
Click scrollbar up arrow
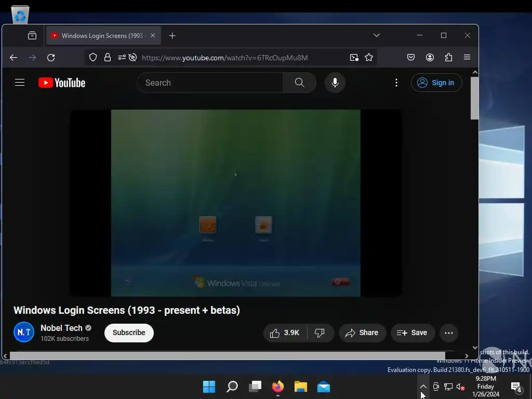[475, 72]
